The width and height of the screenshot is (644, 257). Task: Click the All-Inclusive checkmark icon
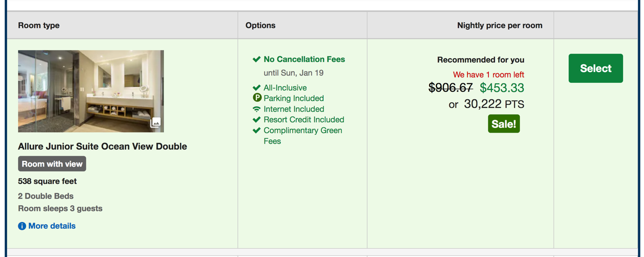coord(257,88)
